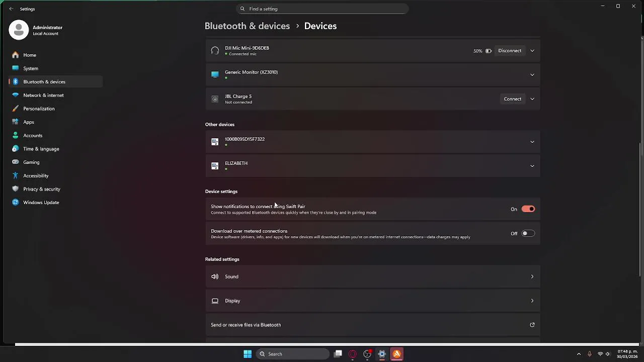This screenshot has height=362, width=644.
Task: Click the JBL Charge 5 speaker icon
Action: click(215, 99)
